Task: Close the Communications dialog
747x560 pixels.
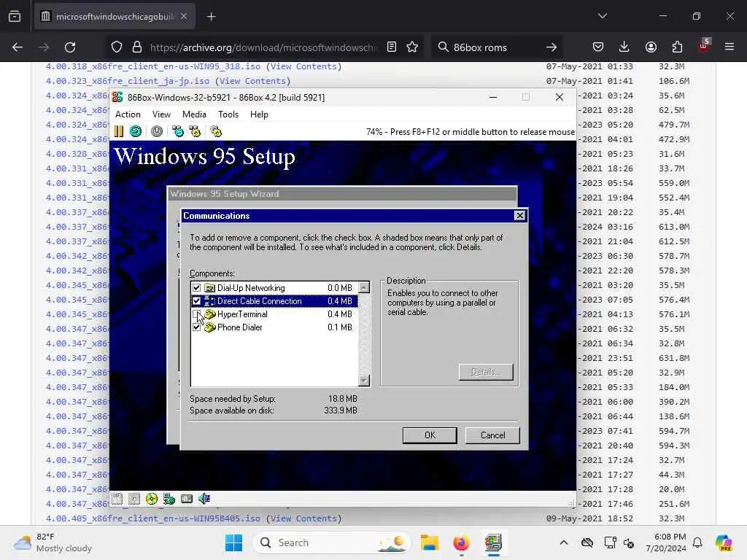Action: coord(519,216)
